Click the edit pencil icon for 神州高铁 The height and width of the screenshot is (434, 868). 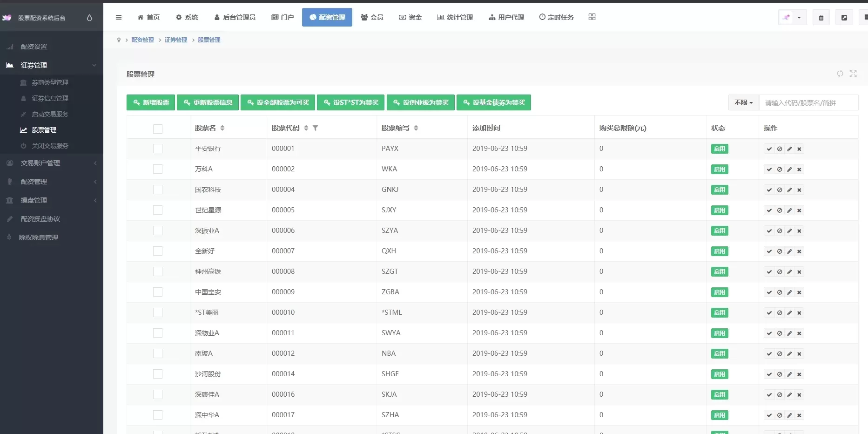click(789, 272)
